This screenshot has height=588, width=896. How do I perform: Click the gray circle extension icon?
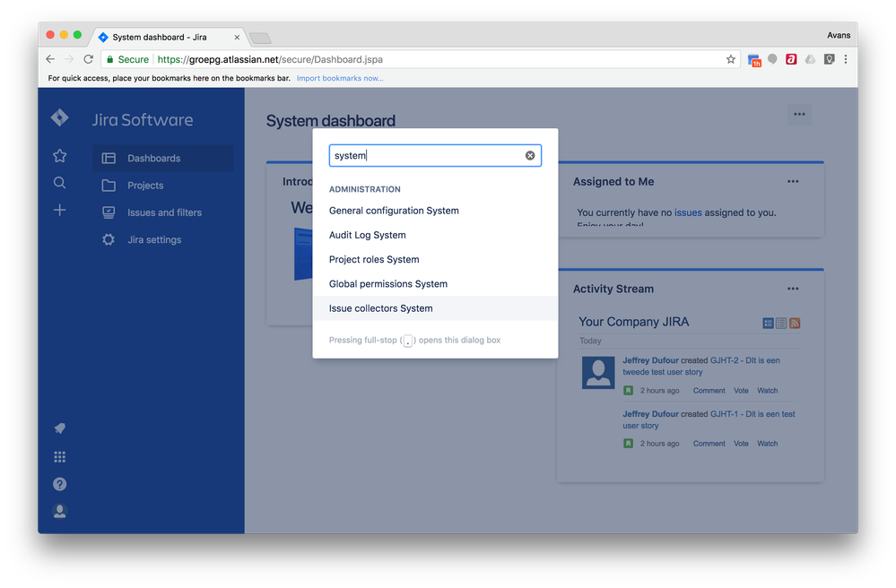(x=772, y=59)
